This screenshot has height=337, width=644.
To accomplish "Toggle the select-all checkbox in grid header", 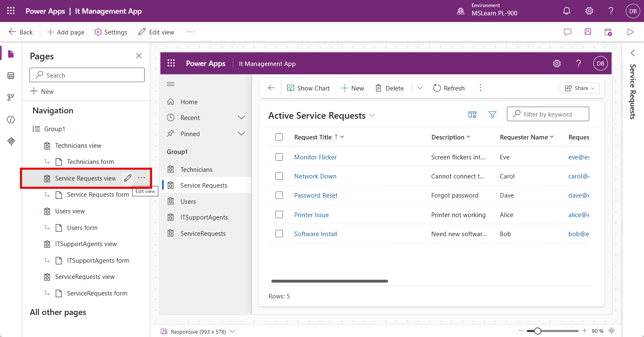I will click(x=279, y=137).
